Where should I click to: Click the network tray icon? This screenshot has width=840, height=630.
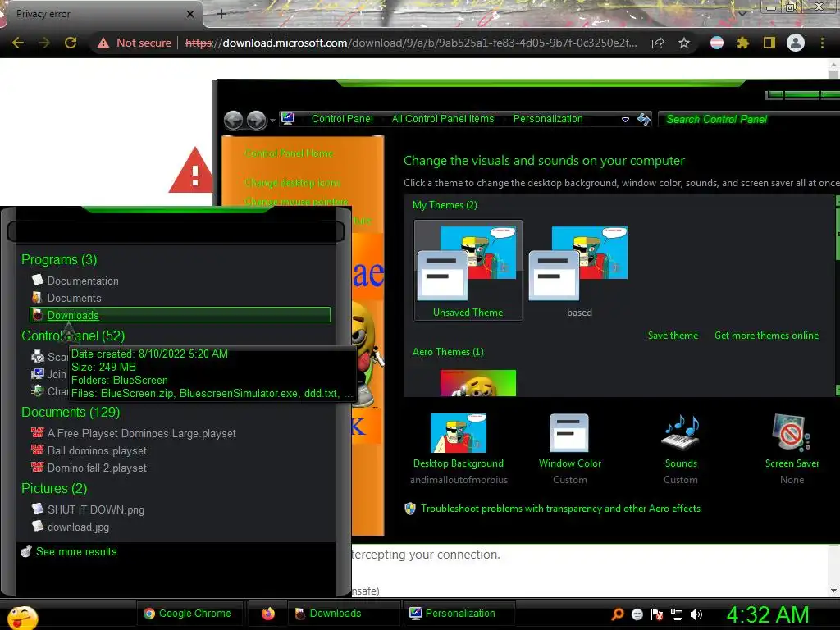677,614
